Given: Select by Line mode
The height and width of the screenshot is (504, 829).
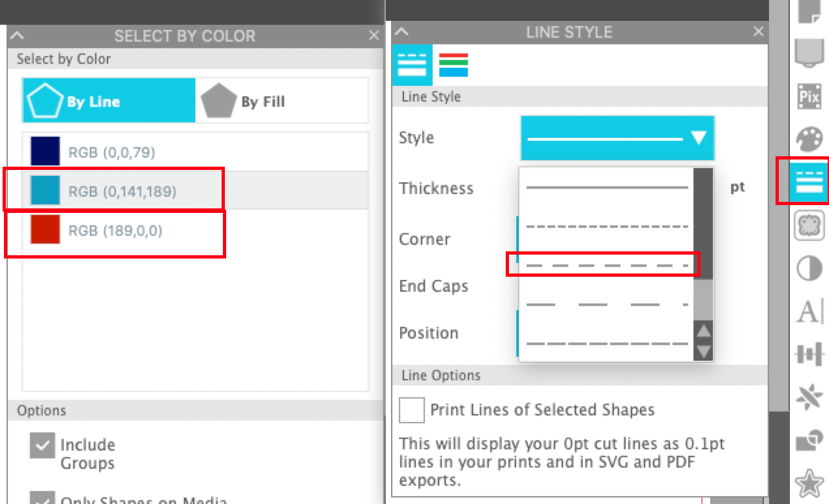Looking at the screenshot, I should [109, 101].
